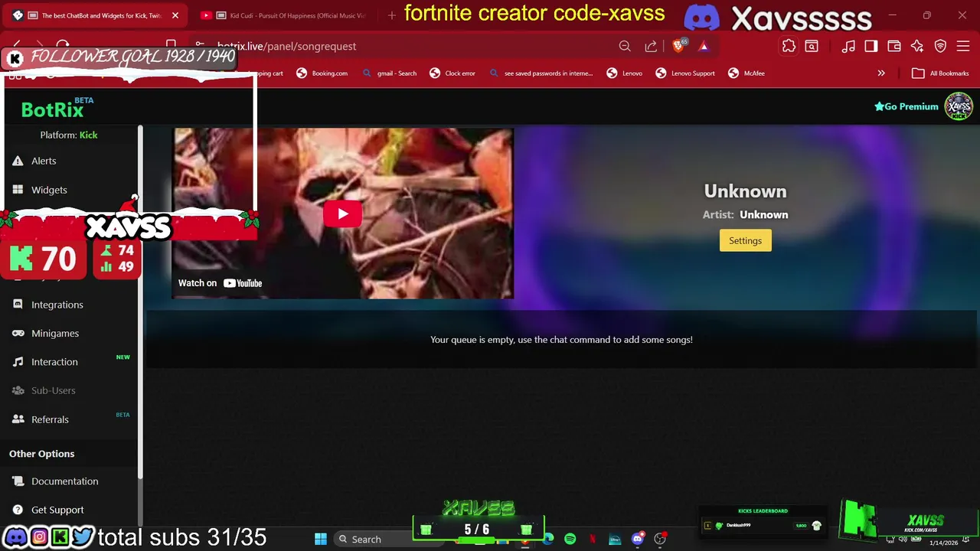The width and height of the screenshot is (980, 551).
Task: Click the search-in-window toolbar icon
Action: click(x=812, y=47)
